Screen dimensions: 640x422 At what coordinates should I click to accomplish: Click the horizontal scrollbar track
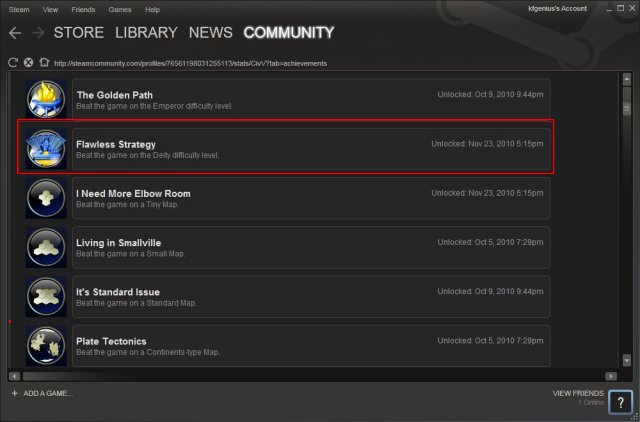pyautogui.click(x=313, y=376)
